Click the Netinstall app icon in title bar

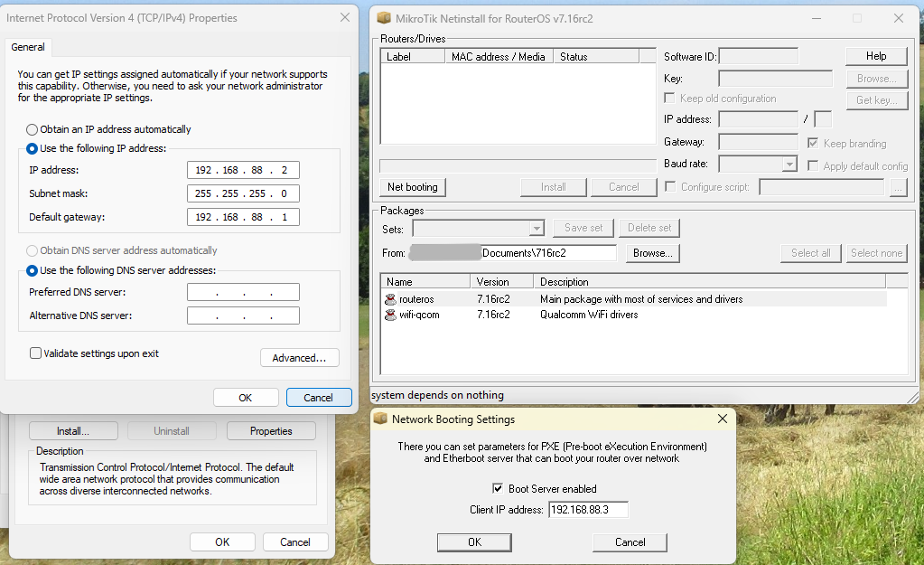384,18
